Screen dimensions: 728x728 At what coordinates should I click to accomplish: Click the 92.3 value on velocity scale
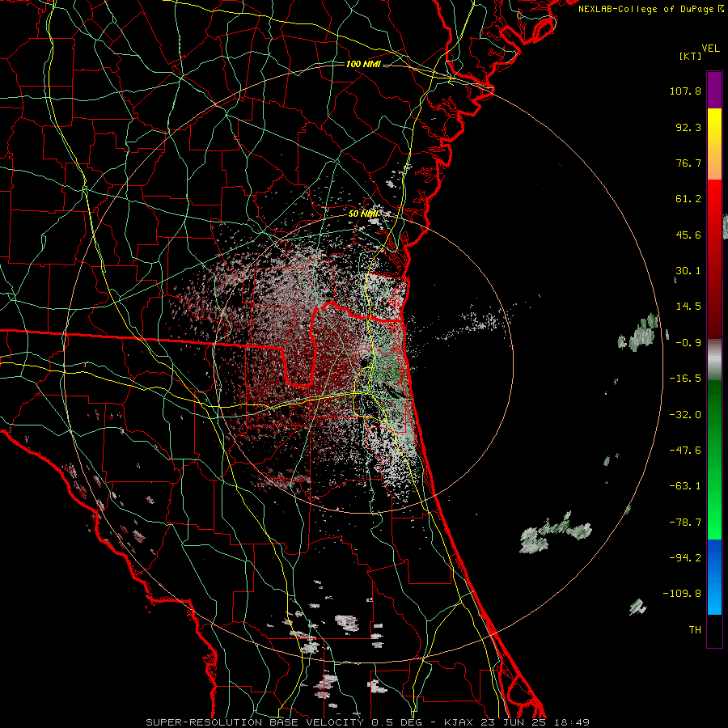pyautogui.click(x=688, y=127)
